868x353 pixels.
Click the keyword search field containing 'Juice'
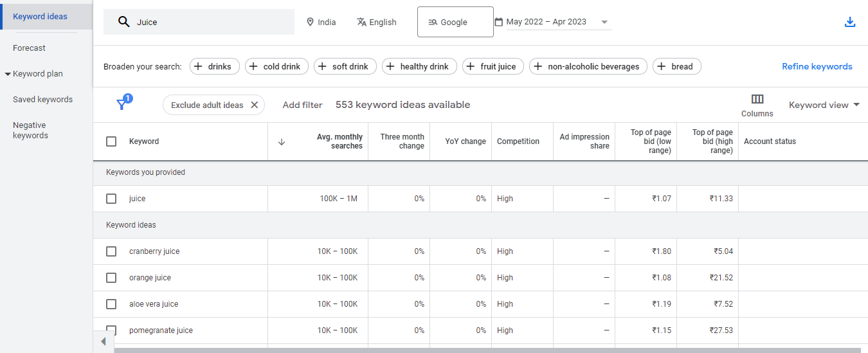point(206,22)
